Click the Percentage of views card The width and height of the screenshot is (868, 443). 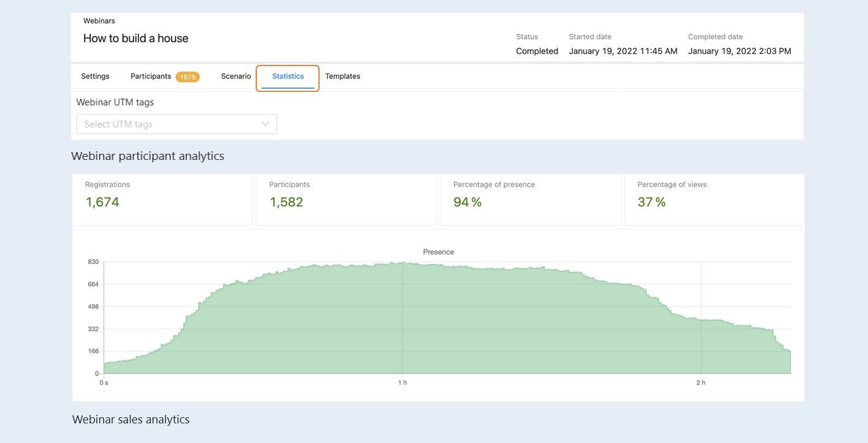point(714,200)
